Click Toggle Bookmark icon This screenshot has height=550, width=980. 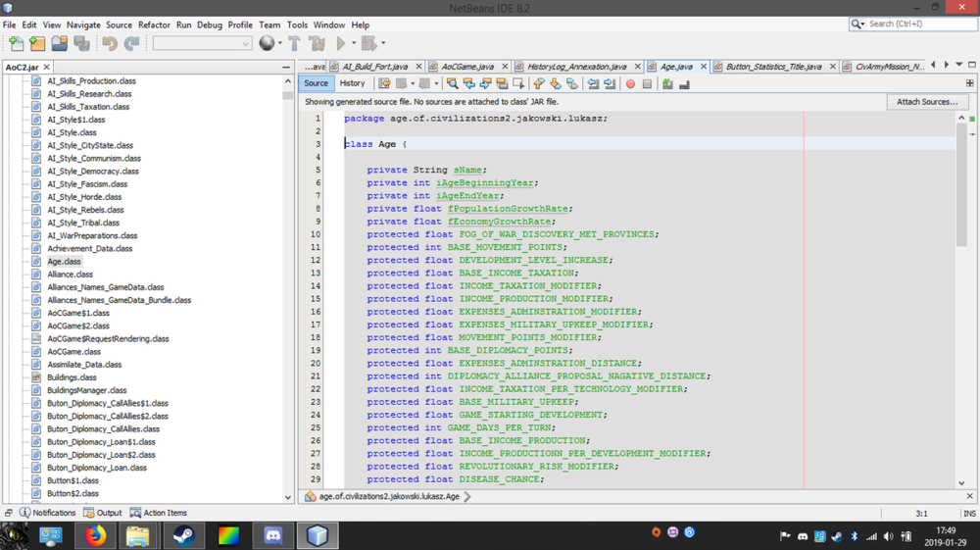[x=572, y=83]
